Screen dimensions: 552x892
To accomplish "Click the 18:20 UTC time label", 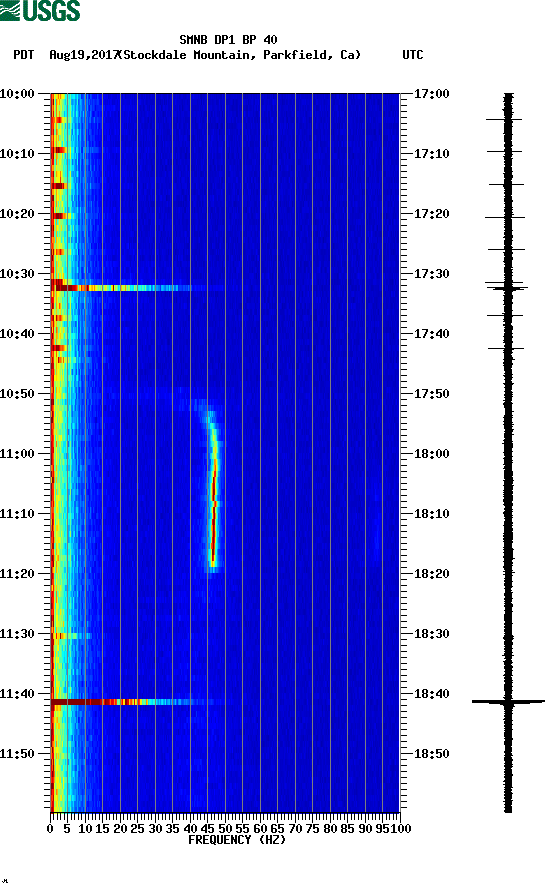I will (431, 573).
